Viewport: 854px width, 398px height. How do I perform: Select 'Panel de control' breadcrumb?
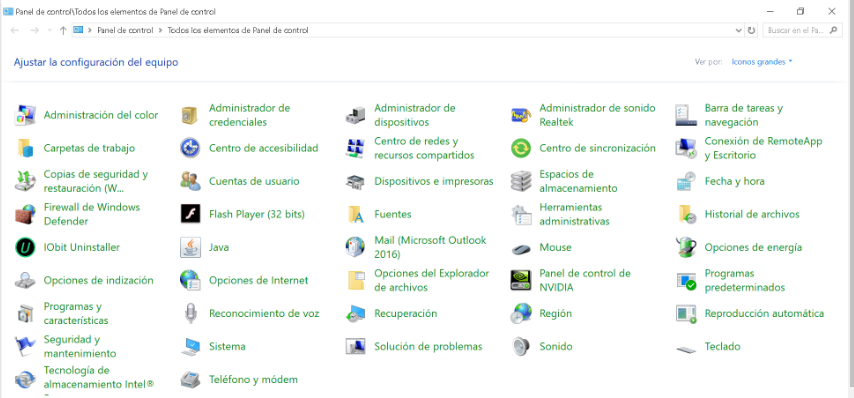pyautogui.click(x=125, y=30)
